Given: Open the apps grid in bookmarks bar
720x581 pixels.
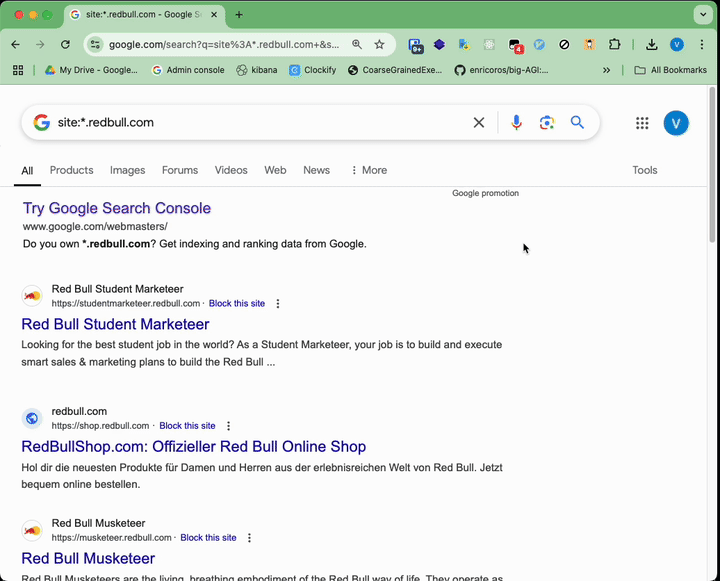Looking at the screenshot, I should pos(18,70).
